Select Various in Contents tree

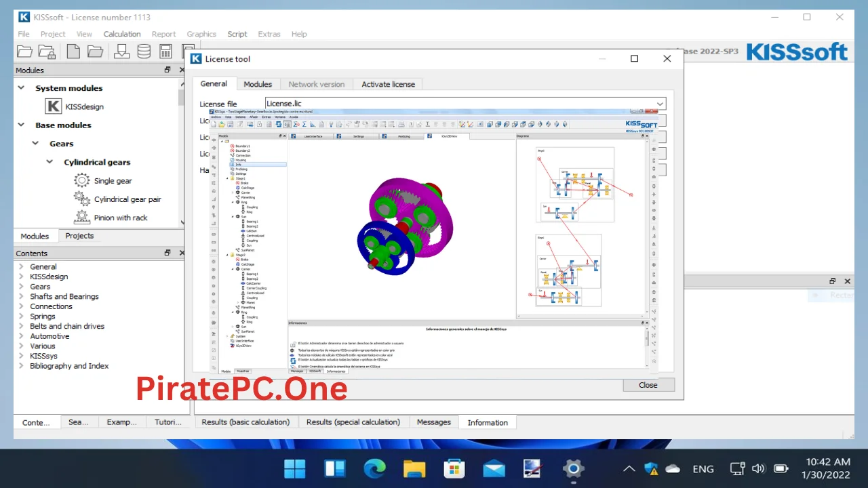[x=43, y=346]
